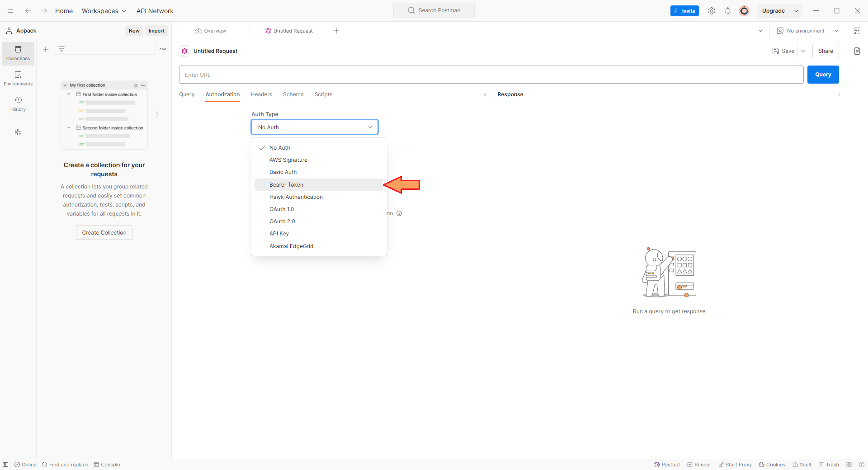Open the documentation icon on the right sidebar
The image size is (868, 470).
pyautogui.click(x=857, y=51)
